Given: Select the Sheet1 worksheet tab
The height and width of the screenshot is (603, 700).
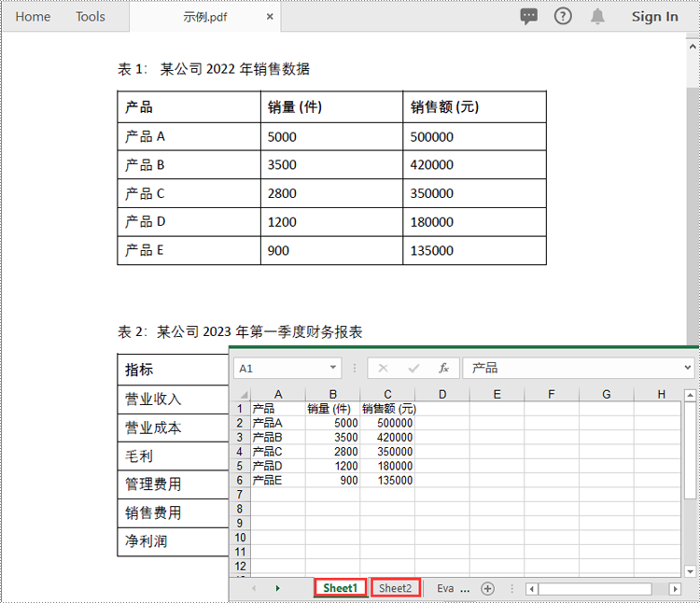Looking at the screenshot, I should coord(340,588).
